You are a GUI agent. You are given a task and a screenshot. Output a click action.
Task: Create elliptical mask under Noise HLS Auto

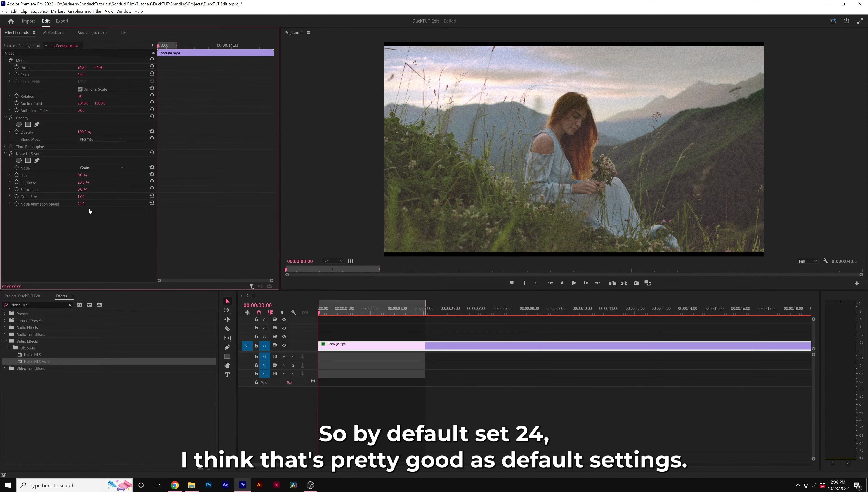pos(19,161)
